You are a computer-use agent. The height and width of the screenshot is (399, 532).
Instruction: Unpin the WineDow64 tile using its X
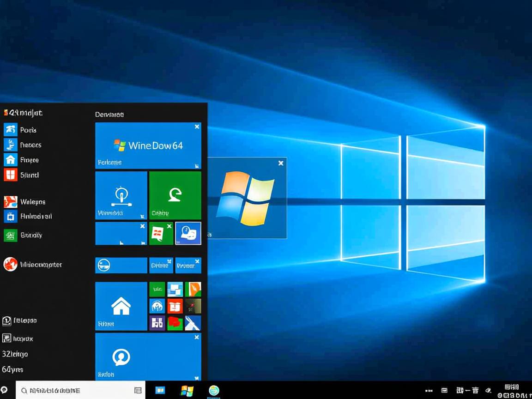tap(197, 126)
